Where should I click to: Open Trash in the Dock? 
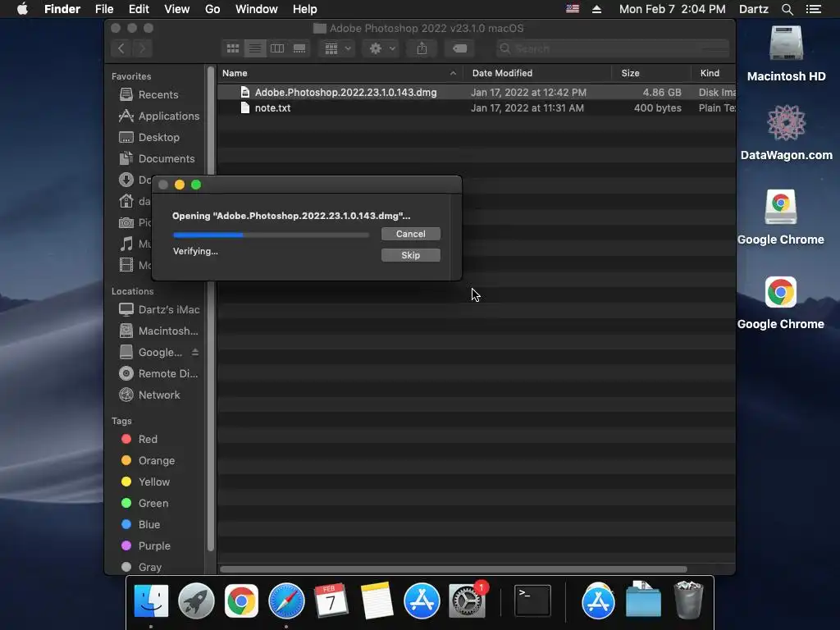click(x=688, y=600)
